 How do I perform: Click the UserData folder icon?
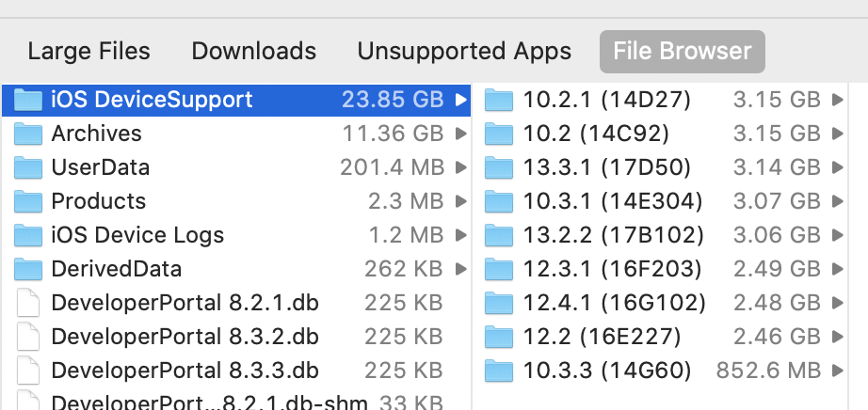[29, 167]
